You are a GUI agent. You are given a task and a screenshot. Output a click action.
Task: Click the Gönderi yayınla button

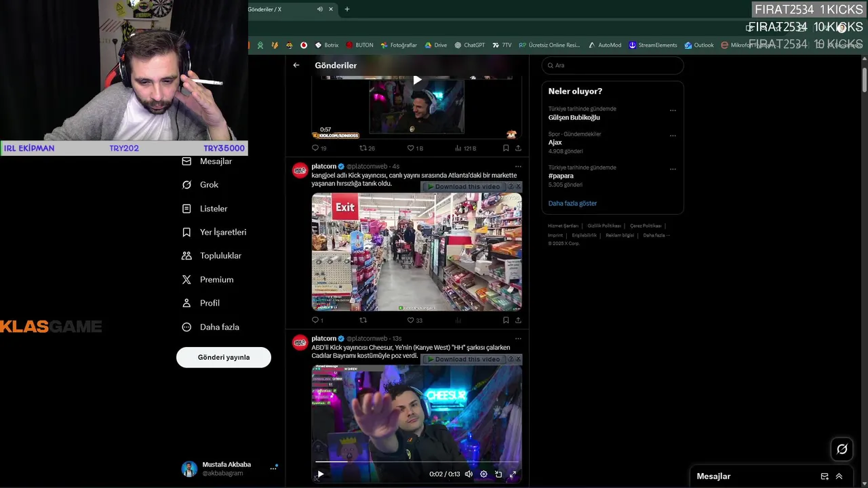click(x=224, y=357)
